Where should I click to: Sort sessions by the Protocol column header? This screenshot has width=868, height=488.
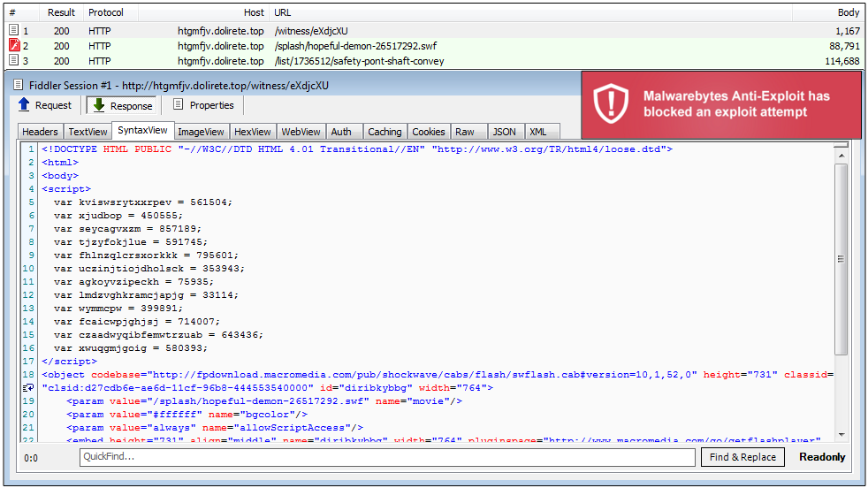click(x=106, y=12)
